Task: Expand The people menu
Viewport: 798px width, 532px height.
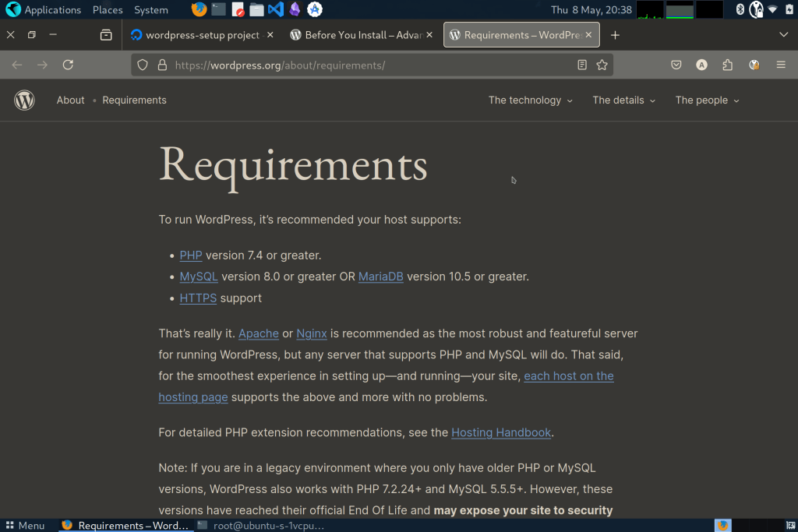Action: point(707,100)
